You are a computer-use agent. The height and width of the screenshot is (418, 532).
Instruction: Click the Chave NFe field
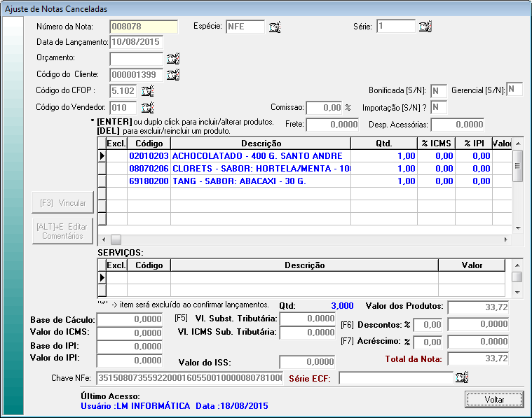pos(189,378)
